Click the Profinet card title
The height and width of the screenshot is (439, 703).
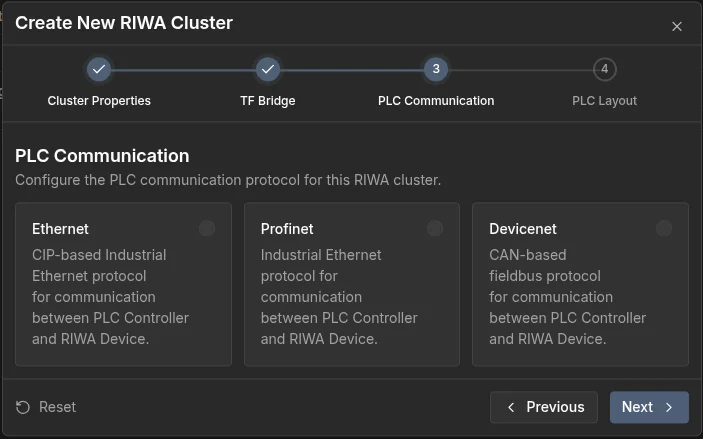pos(287,229)
